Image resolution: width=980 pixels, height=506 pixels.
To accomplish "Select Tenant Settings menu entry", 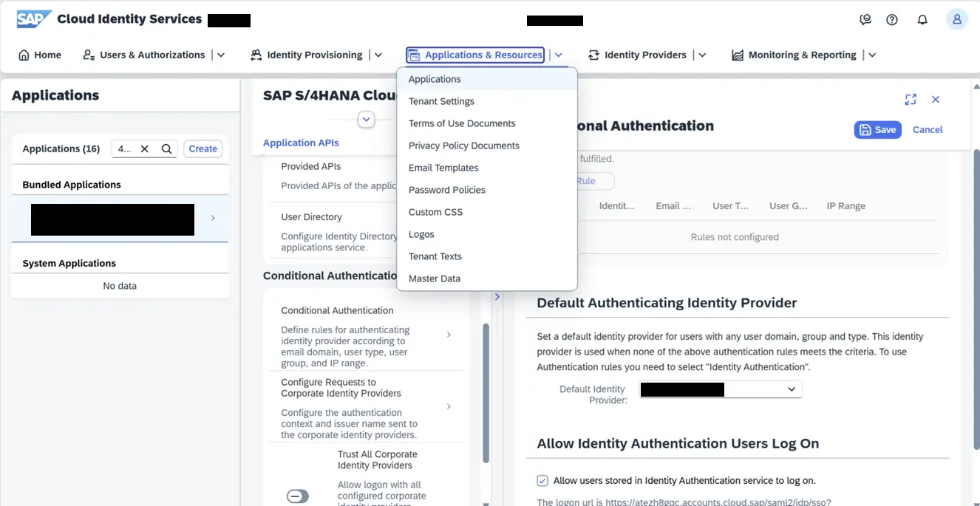I will pyautogui.click(x=487, y=101).
